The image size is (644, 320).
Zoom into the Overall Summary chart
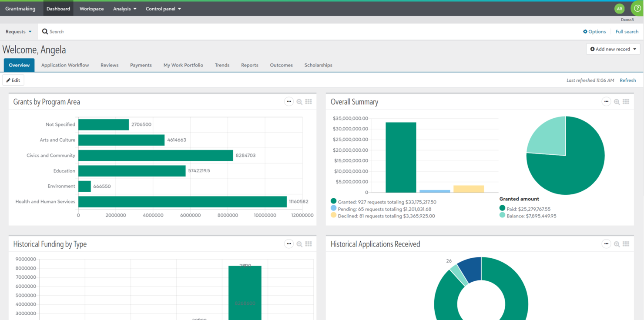pyautogui.click(x=617, y=101)
